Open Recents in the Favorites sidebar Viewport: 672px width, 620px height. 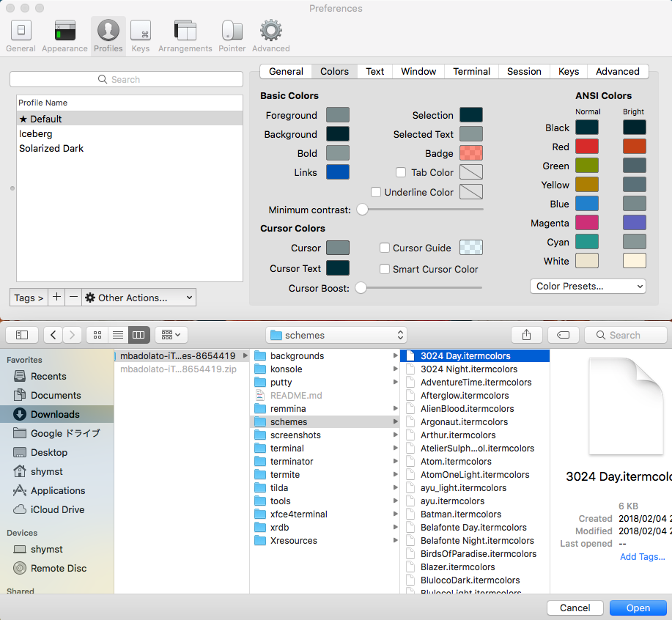48,376
